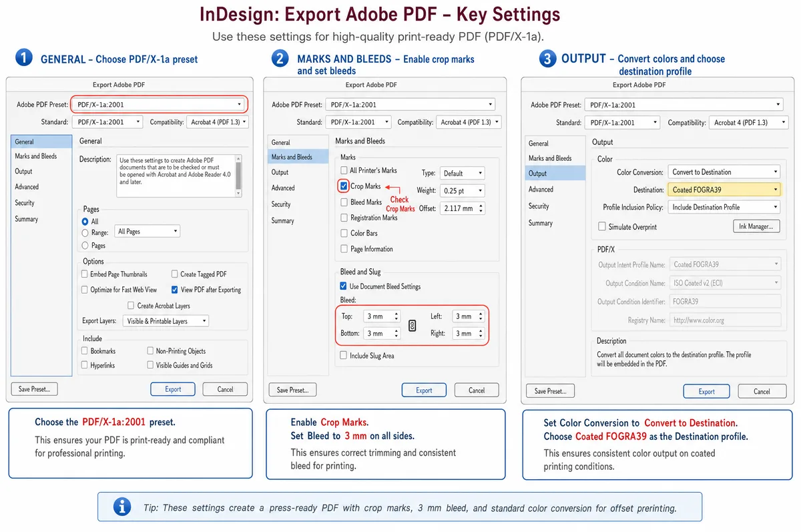Open Standard dropdown in the General dialog
Screen dimensions: 801x532
click(x=107, y=122)
